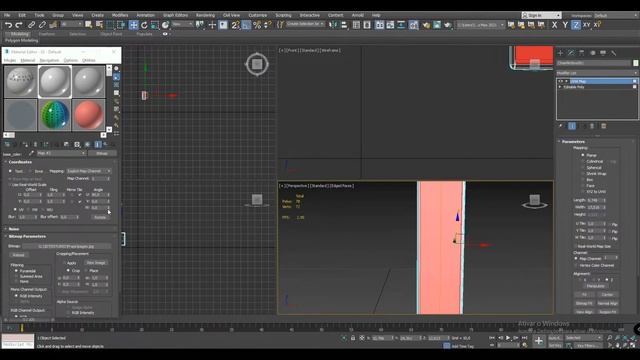Collapse the Parameters rollout in modify panel
Screen dimensions: 640x360
573,142
